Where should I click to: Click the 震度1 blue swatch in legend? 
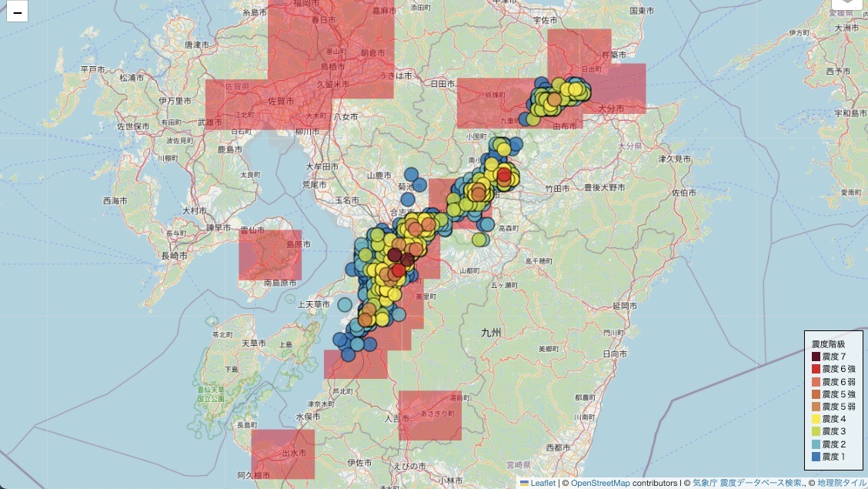coord(816,457)
